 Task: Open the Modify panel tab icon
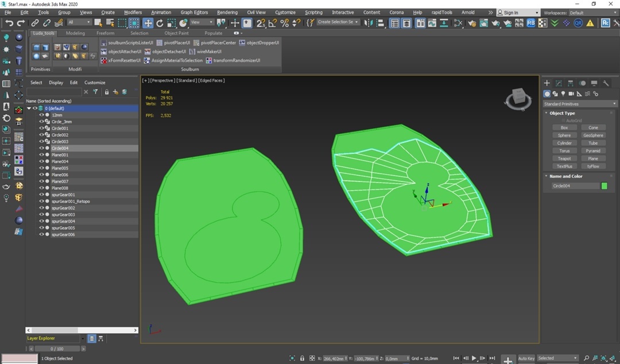click(x=559, y=83)
